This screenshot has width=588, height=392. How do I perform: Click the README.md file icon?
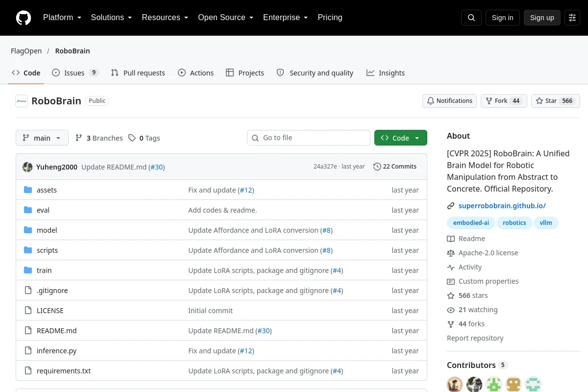28,331
